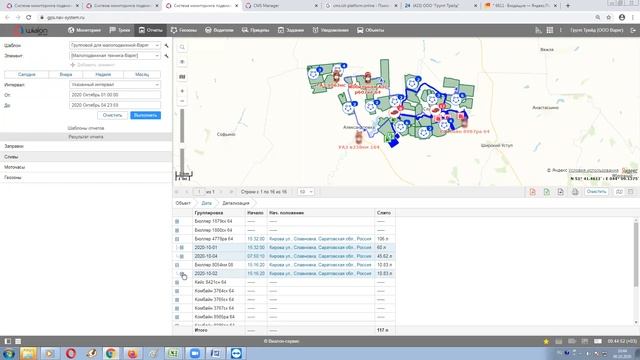The image size is (640, 360).
Task: Click Очистить button in report toolbar
Action: tap(596, 192)
